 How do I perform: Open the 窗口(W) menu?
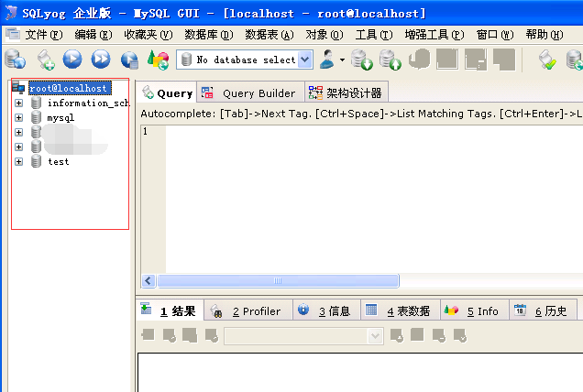(x=495, y=35)
